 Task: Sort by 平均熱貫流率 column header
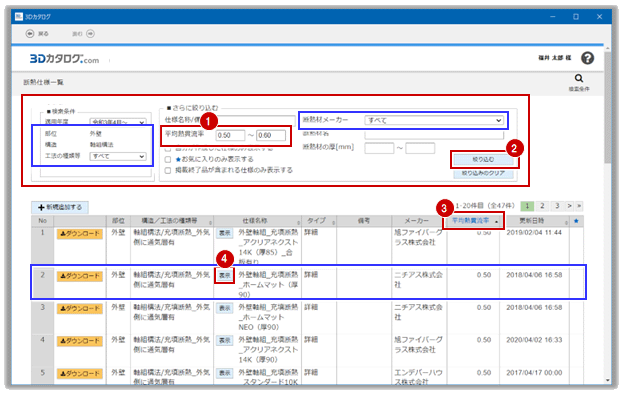tap(473, 220)
